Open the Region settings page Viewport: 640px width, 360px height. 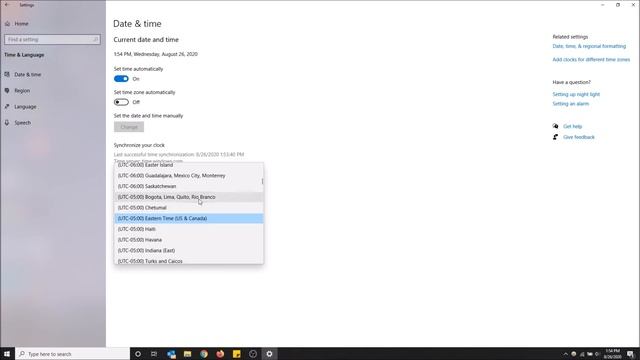tap(22, 91)
